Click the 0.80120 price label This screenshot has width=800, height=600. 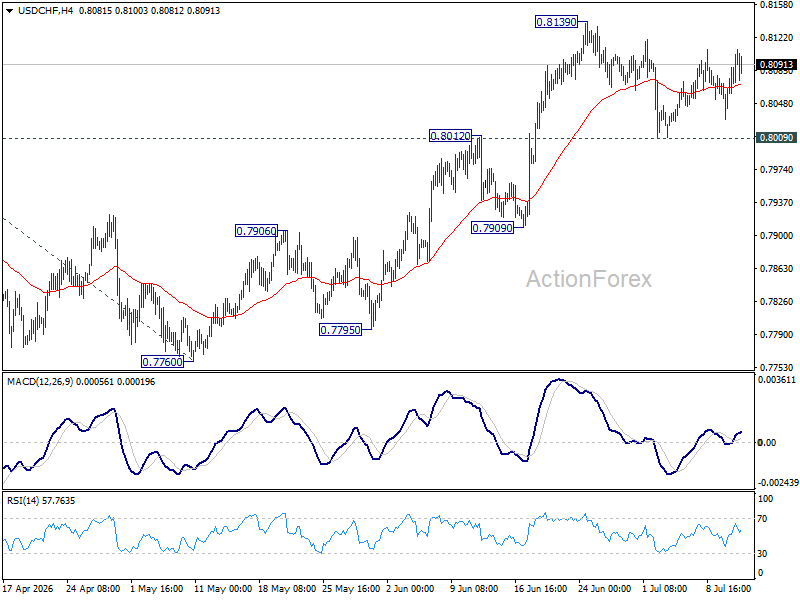coord(450,136)
